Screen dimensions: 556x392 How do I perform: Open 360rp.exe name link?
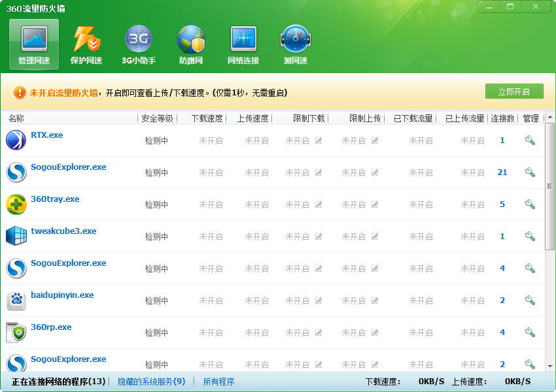click(x=51, y=327)
